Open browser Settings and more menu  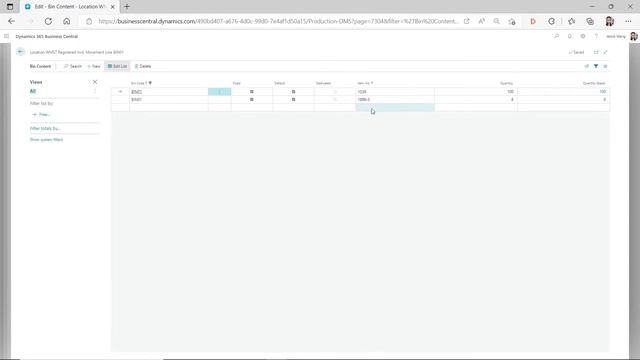tap(628, 21)
